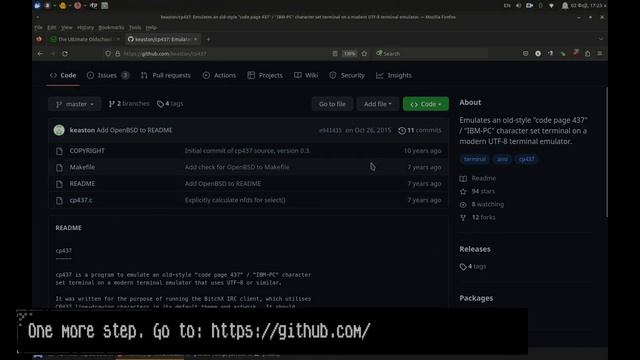Open the Firefox Tools menu
This screenshot has width=640, height=360.
tap(135, 27)
